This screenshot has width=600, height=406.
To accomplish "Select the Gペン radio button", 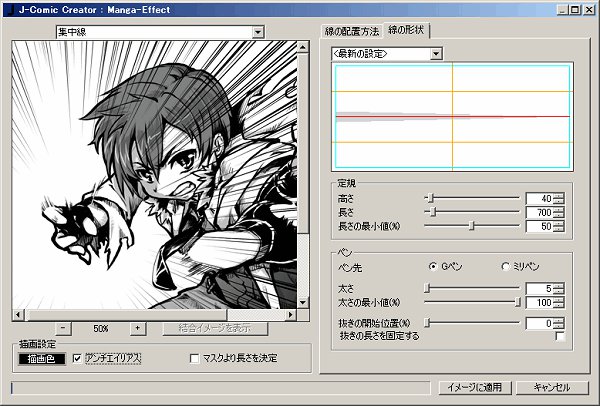I will [x=433, y=266].
